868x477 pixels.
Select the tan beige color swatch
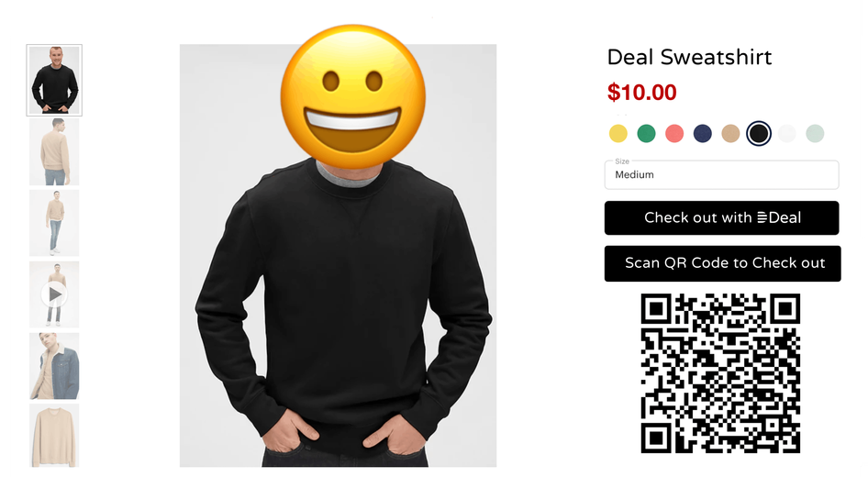(730, 133)
